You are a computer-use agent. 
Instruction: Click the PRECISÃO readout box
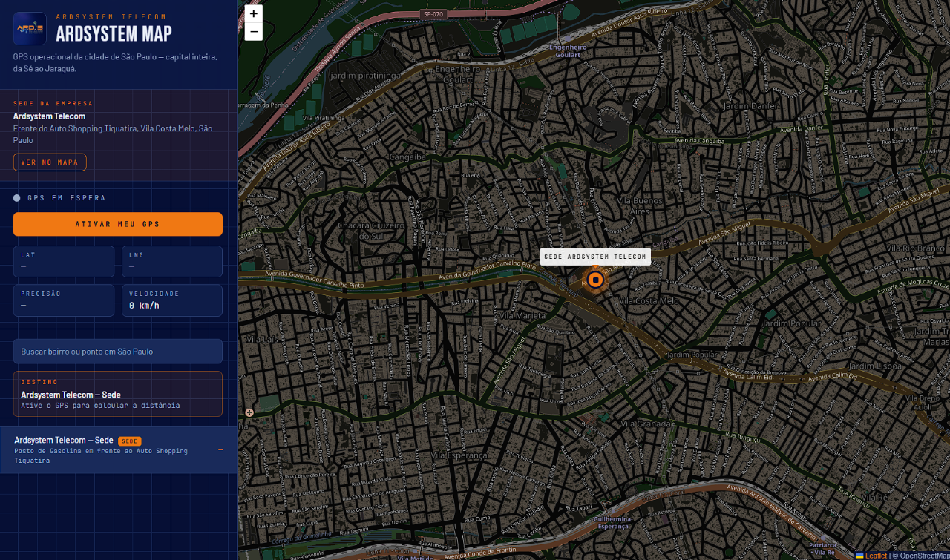pos(64,300)
